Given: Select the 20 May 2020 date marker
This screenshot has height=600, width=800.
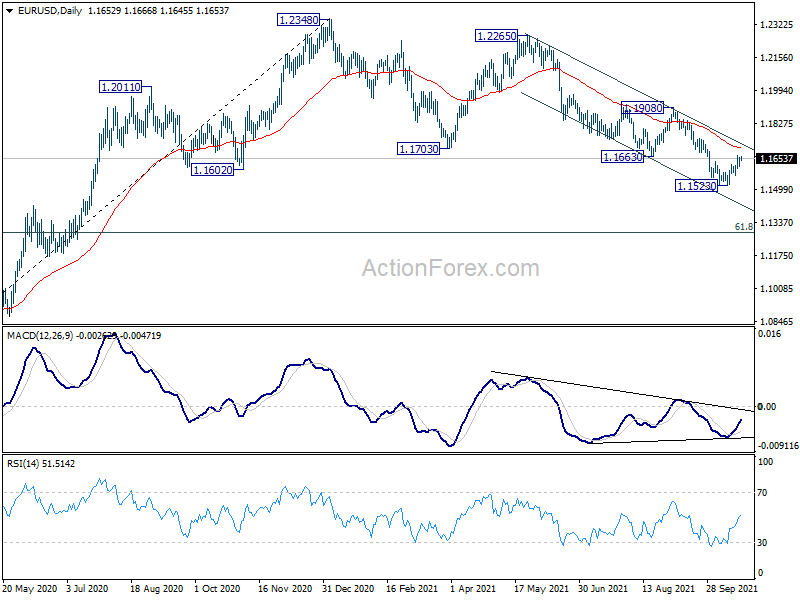Looking at the screenshot, I should coord(30,588).
